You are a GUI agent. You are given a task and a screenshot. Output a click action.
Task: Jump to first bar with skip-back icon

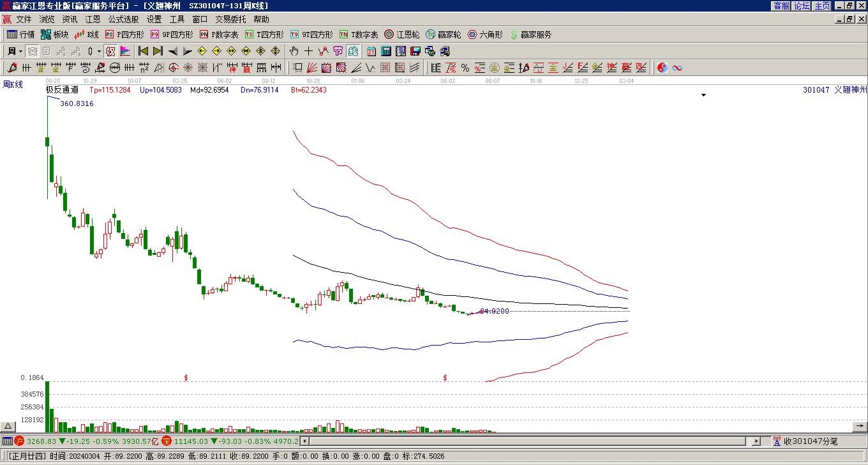pos(144,51)
